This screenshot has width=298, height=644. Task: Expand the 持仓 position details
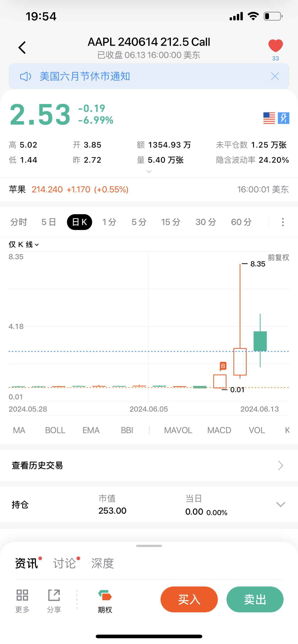pyautogui.click(x=280, y=504)
